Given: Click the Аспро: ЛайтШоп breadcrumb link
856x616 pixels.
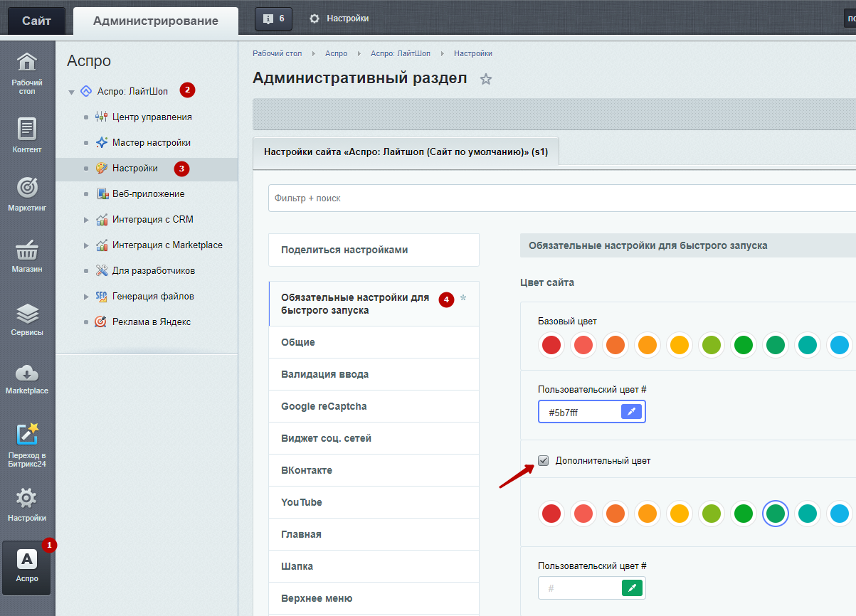Looking at the screenshot, I should coord(400,53).
